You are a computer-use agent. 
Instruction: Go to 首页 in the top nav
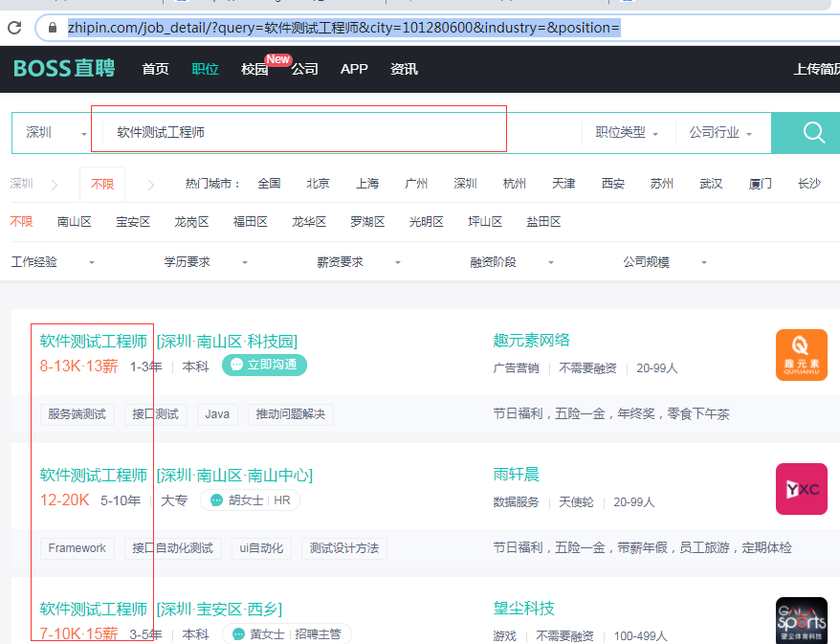pos(155,69)
